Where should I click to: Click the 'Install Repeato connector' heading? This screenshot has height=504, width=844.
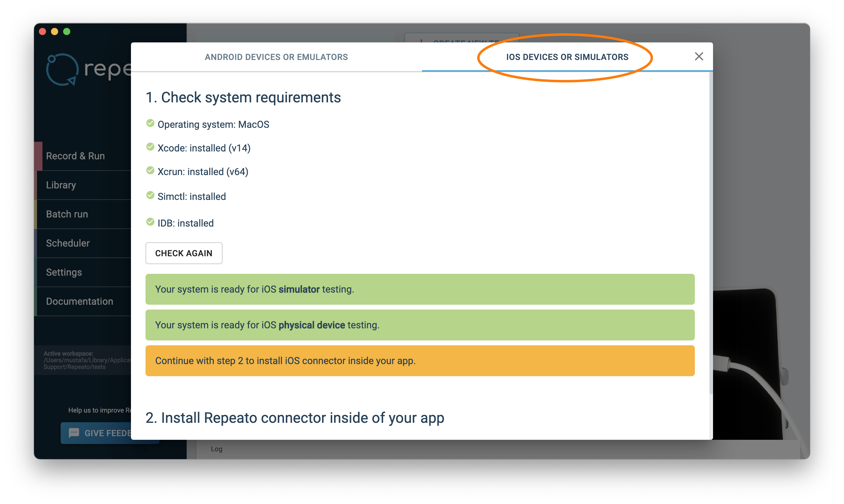[x=295, y=418]
